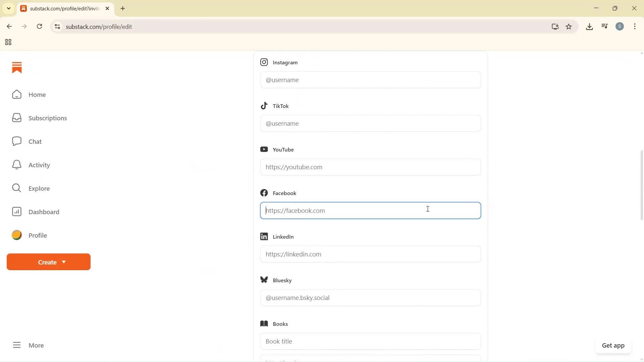The image size is (644, 362).
Task: Open the Explore search section
Action: tap(39, 188)
